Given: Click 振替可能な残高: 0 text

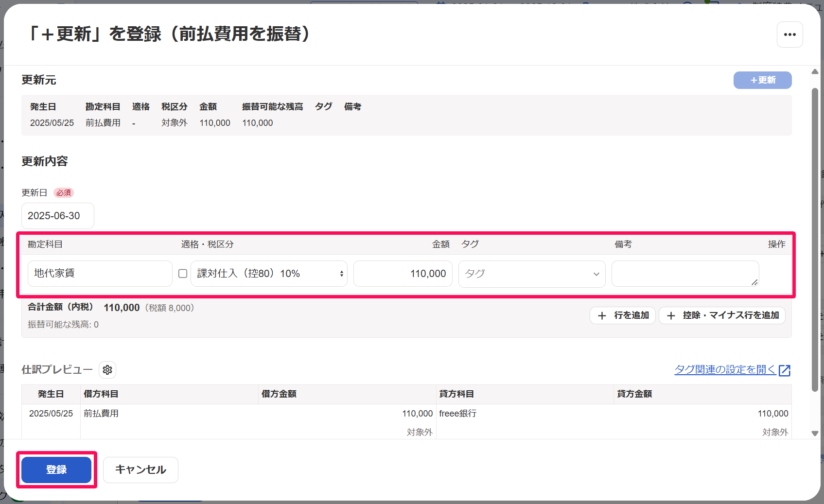Looking at the screenshot, I should click(63, 325).
